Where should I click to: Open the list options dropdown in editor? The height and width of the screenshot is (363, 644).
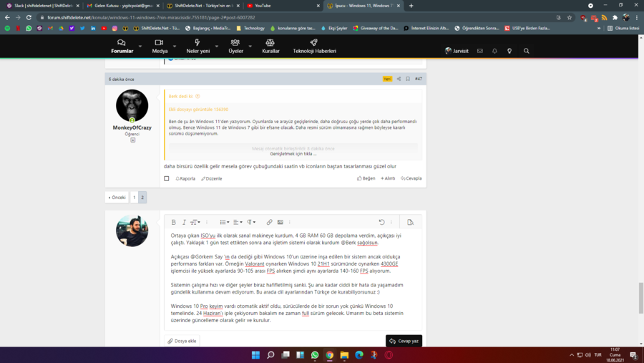[x=225, y=222]
